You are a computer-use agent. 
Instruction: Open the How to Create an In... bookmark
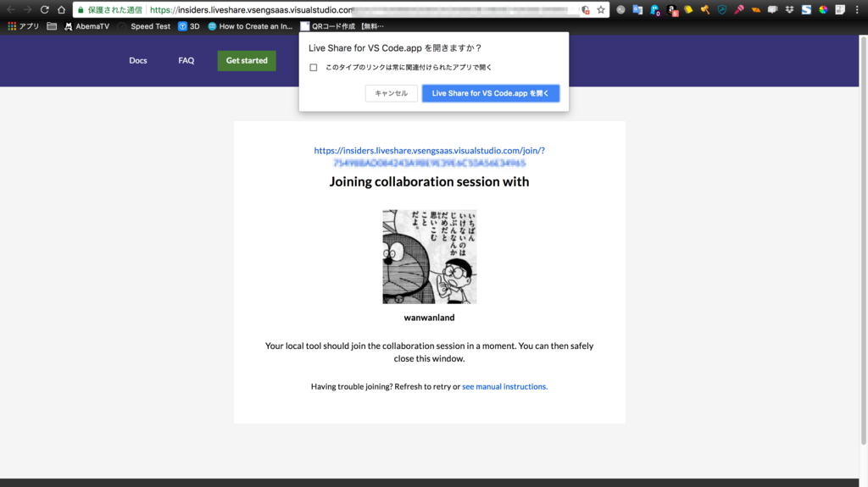pyautogui.click(x=250, y=26)
